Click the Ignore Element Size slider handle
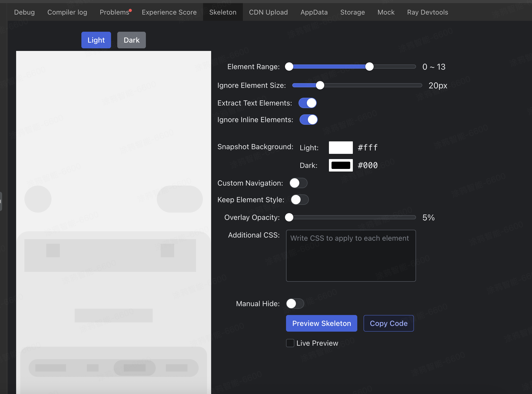Image resolution: width=532 pixels, height=394 pixels. [x=320, y=85]
